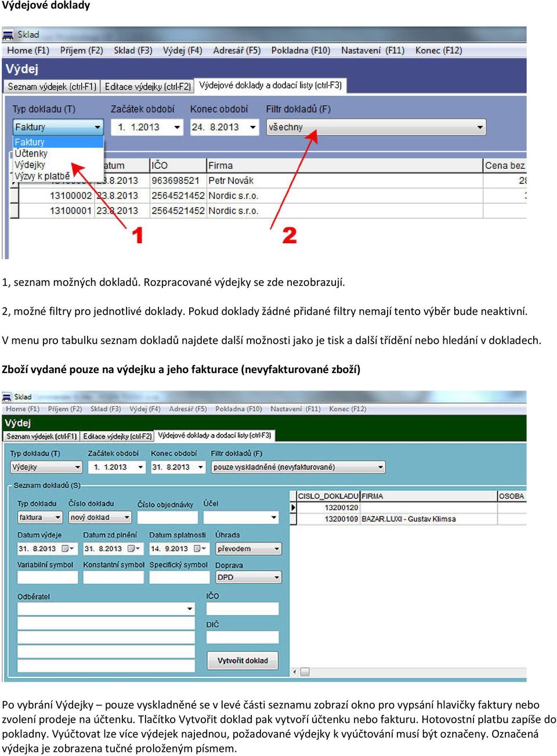
Task: Open Adresář (F5) menu in blue window
Action: click(237, 50)
